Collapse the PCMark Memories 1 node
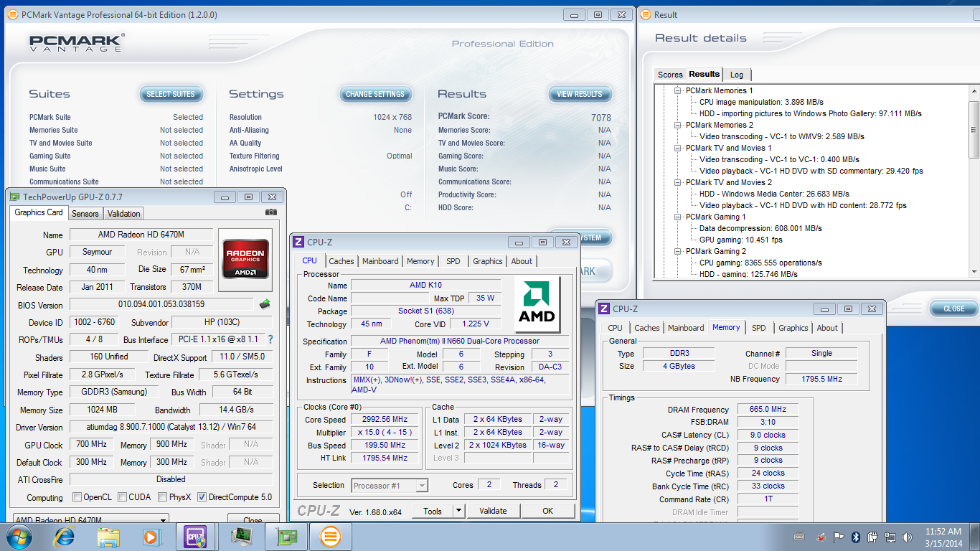Image resolution: width=980 pixels, height=551 pixels. pyautogui.click(x=678, y=90)
